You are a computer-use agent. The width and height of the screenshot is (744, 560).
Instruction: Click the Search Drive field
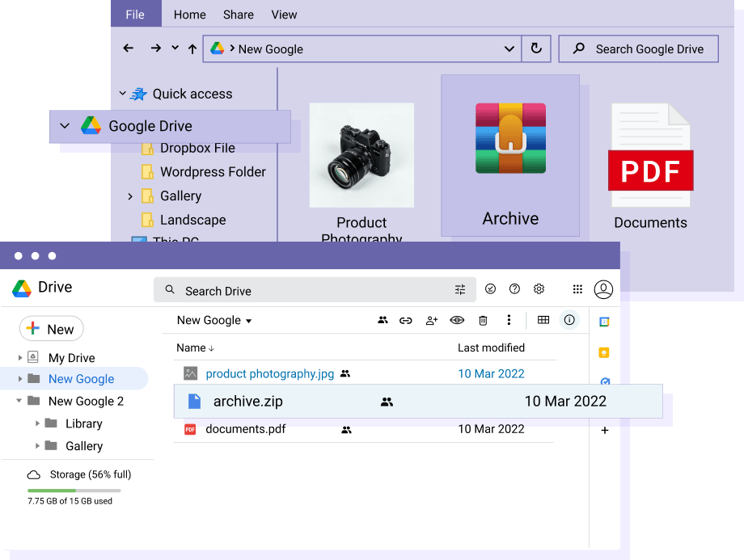click(315, 290)
